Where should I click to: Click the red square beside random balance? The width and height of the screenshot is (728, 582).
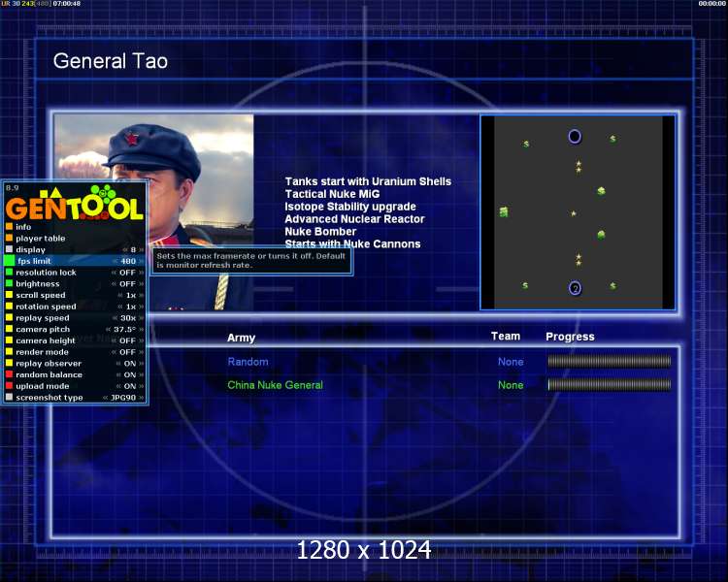pos(9,374)
